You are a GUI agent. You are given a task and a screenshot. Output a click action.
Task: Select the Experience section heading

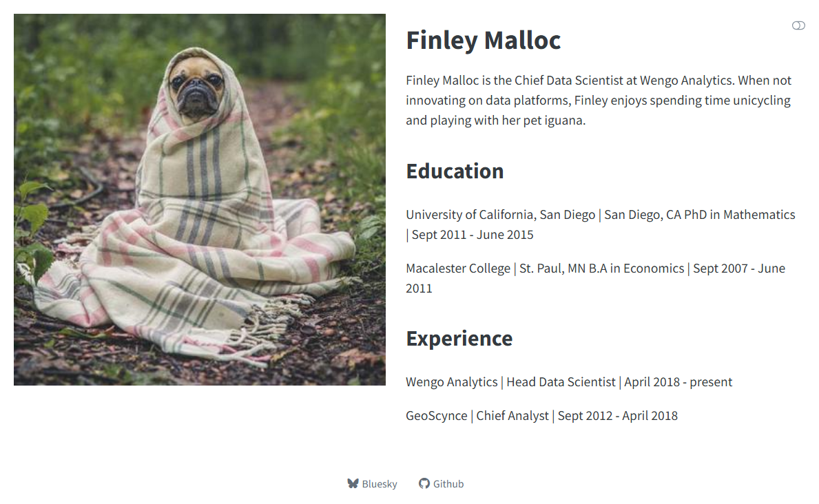pyautogui.click(x=459, y=338)
